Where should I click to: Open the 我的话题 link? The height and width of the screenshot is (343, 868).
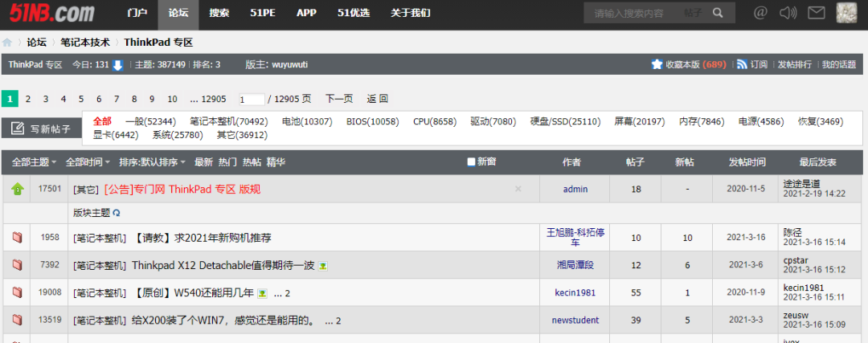838,65
